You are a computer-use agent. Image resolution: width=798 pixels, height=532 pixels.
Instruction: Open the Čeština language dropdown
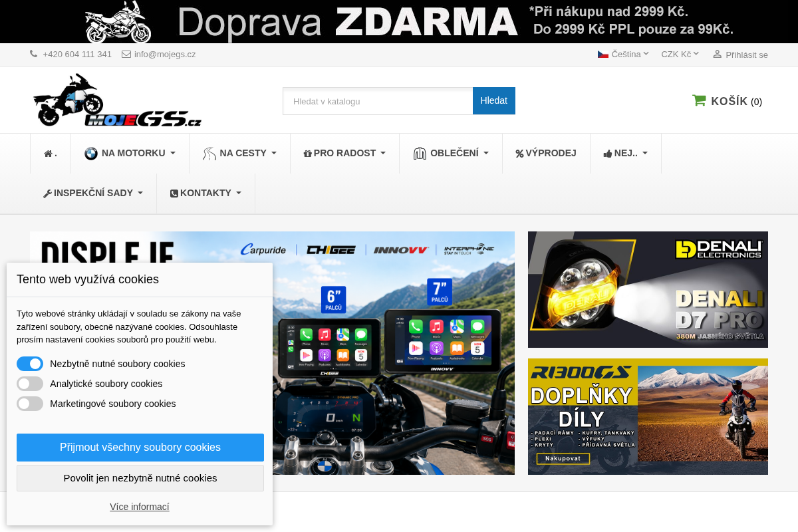coord(623,55)
